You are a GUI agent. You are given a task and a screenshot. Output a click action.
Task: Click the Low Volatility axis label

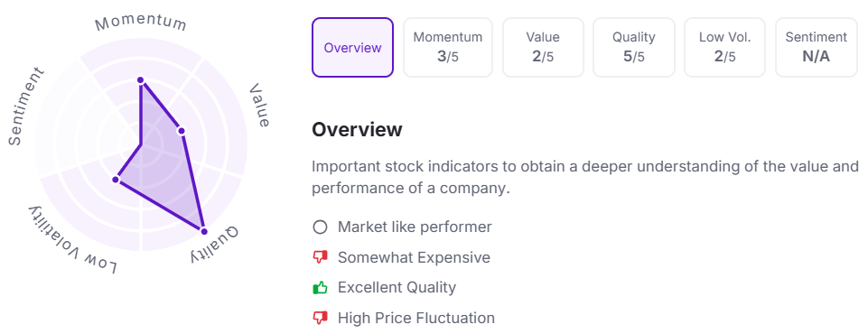(x=72, y=239)
